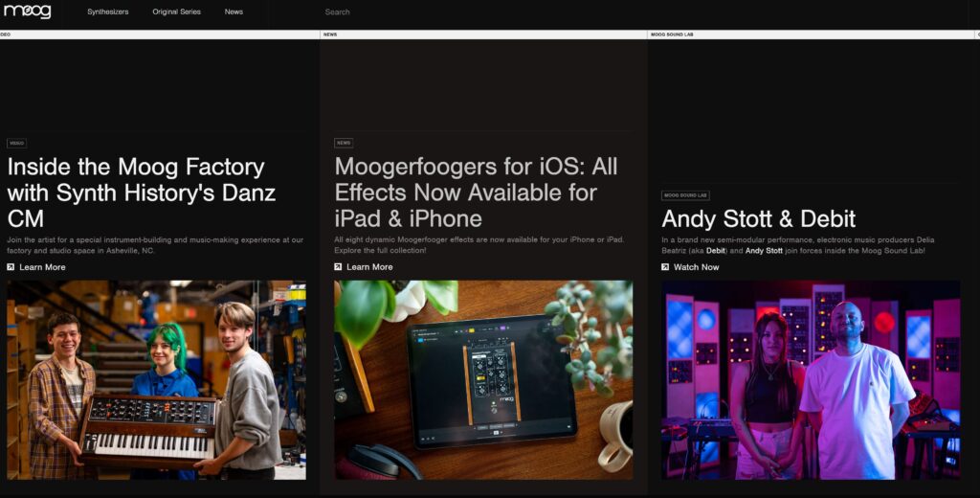Click arrow icon beside Factory Learn More
The height and width of the screenshot is (498, 980).
[x=11, y=267]
